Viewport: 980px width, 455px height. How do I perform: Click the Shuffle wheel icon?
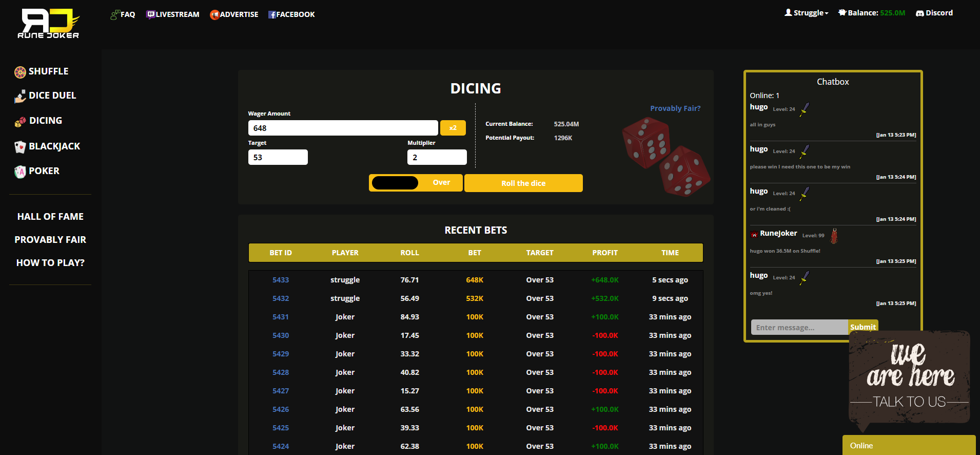tap(20, 72)
